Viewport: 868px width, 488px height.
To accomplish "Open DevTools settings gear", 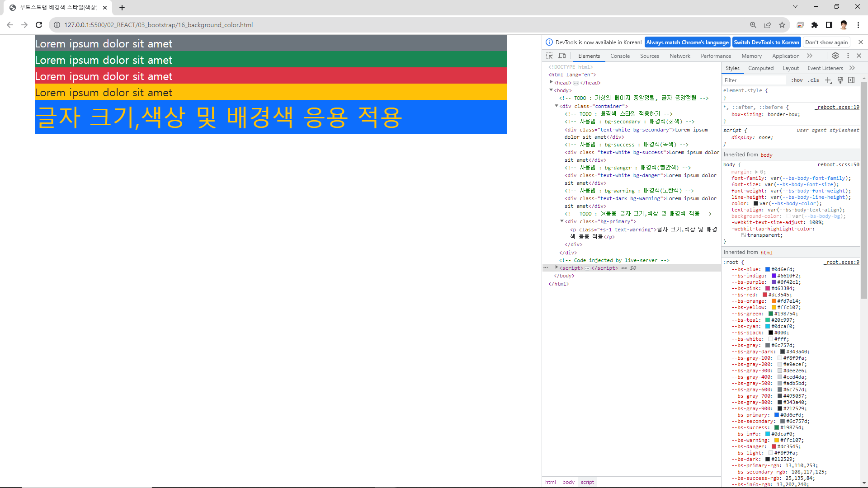I will click(x=835, y=56).
